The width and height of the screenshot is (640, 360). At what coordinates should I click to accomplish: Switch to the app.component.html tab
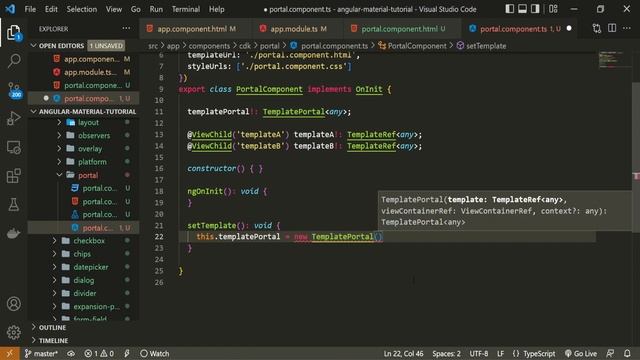click(195, 29)
